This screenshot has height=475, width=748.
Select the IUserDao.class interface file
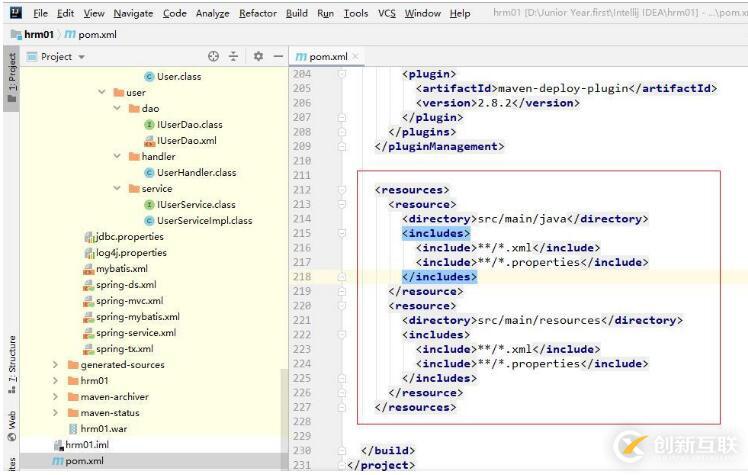pos(188,125)
